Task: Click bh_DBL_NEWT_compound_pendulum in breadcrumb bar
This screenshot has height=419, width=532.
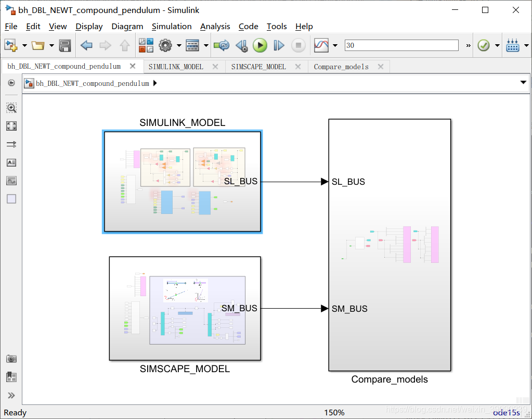Action: pyautogui.click(x=93, y=83)
